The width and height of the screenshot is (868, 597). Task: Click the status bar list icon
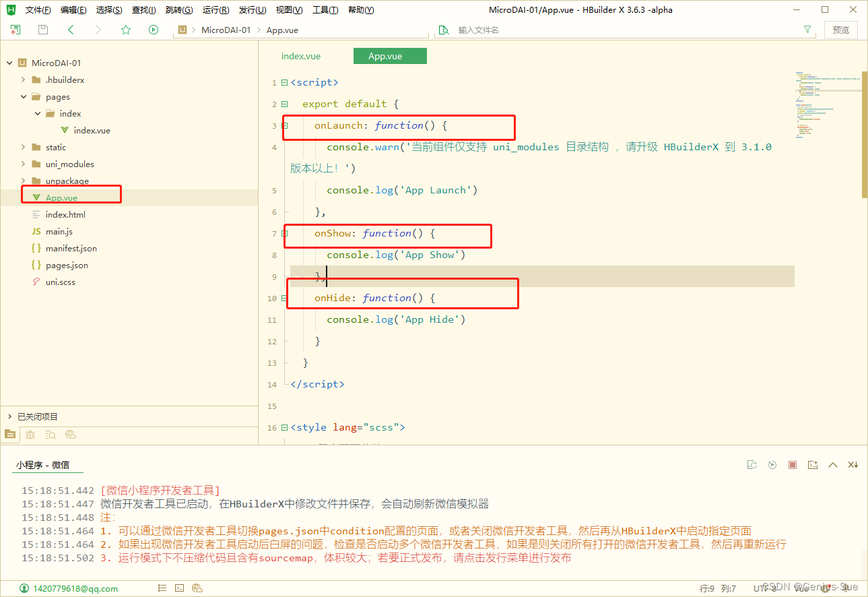click(x=162, y=588)
